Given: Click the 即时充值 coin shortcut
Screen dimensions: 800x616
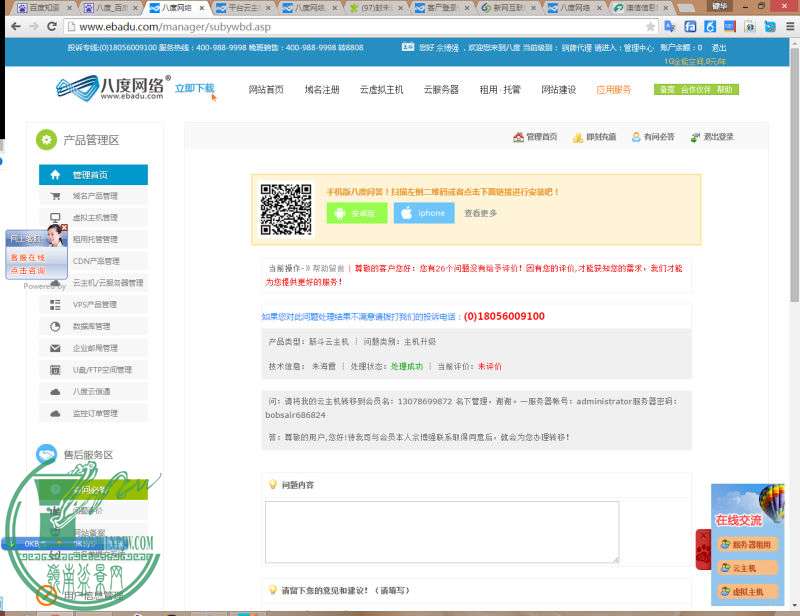Looking at the screenshot, I should pos(578,137).
